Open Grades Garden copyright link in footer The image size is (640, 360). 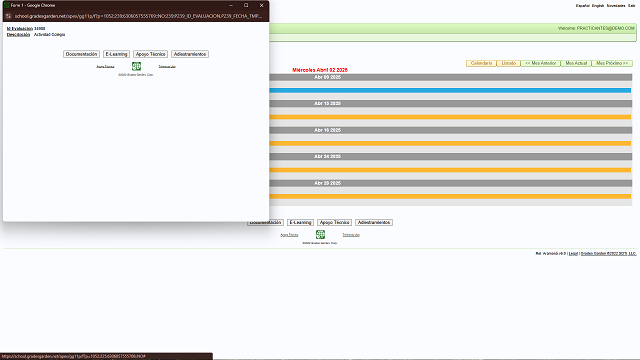609,253
